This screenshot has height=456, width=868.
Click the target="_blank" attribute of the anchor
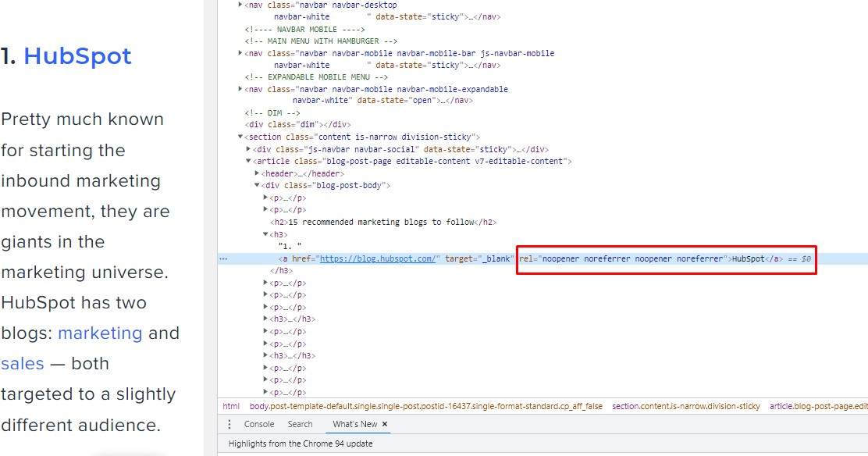click(480, 258)
